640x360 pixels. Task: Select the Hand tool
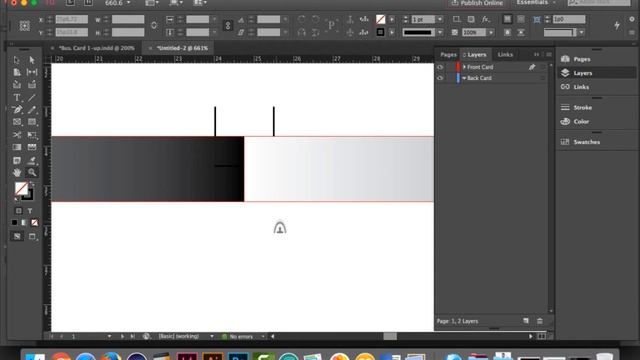click(17, 173)
